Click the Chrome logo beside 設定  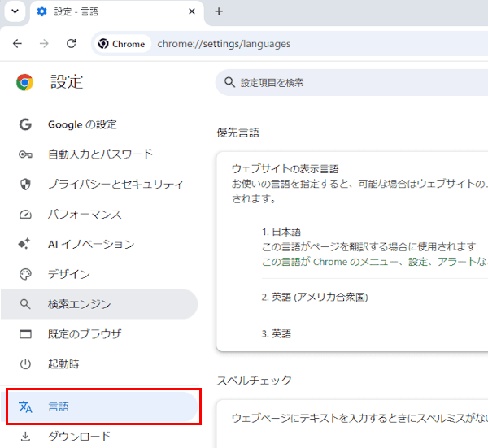(25, 82)
